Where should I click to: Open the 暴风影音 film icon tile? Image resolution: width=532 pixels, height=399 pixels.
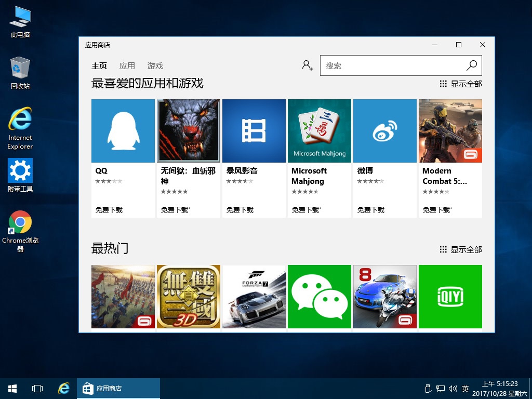254,130
